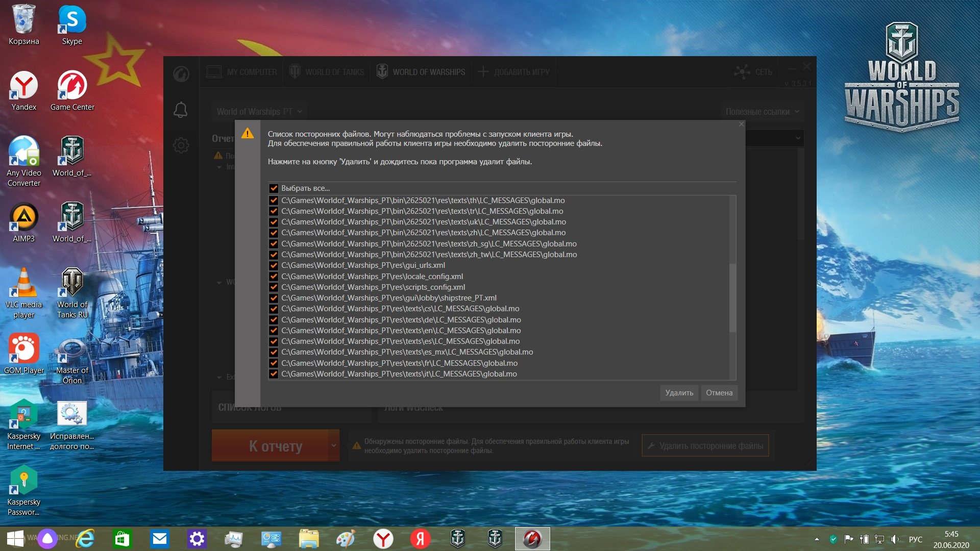Click Windows Start button
This screenshot has width=980, height=551.
tap(15, 539)
